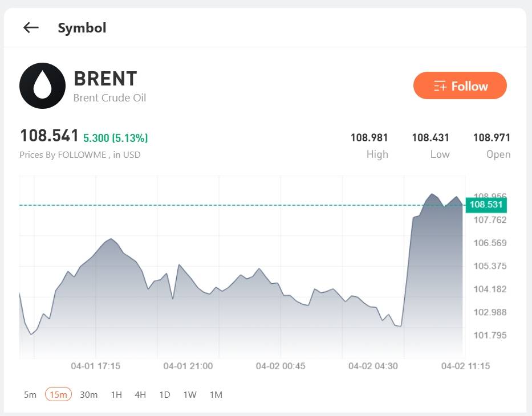Click the back arrow icon
The image size is (532, 416).
point(31,27)
